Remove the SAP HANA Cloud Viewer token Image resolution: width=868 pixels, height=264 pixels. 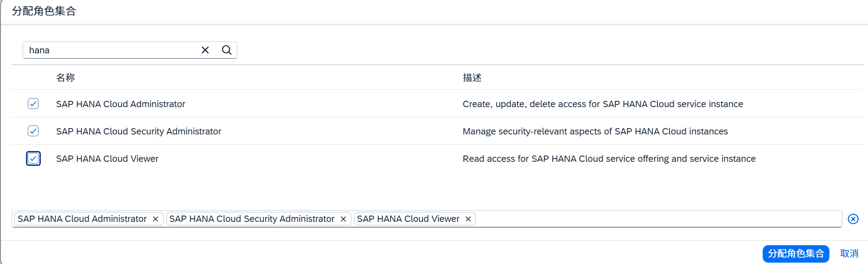pyautogui.click(x=468, y=219)
